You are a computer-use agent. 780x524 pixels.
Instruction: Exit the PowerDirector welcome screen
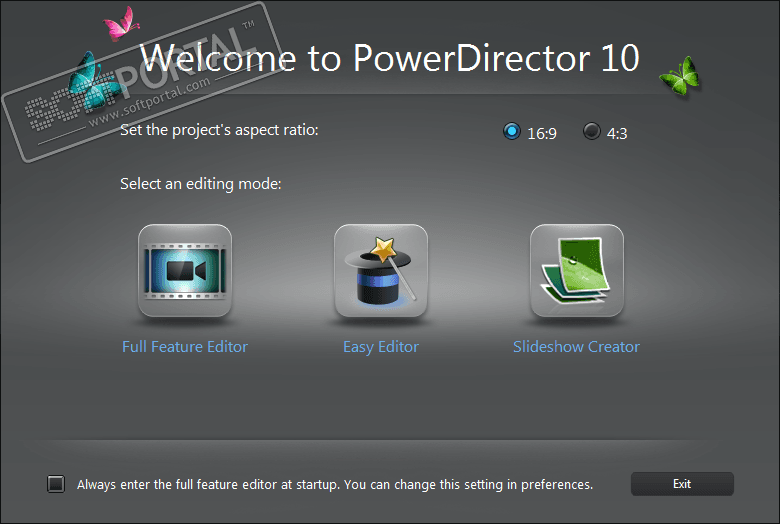pos(682,484)
